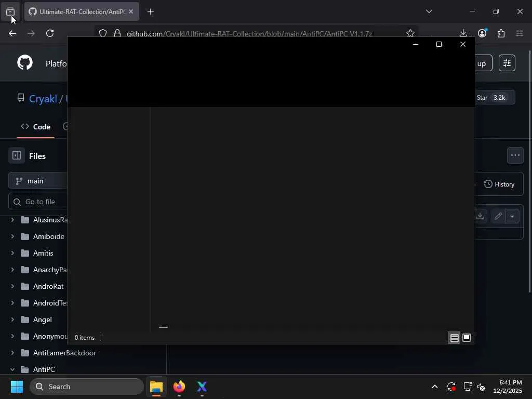Select the Code tab
Screen dimensions: 532x399
36,127
